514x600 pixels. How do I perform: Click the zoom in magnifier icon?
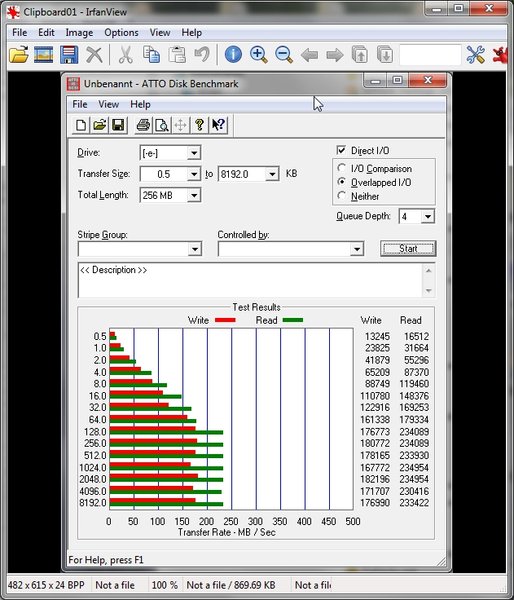[259, 54]
